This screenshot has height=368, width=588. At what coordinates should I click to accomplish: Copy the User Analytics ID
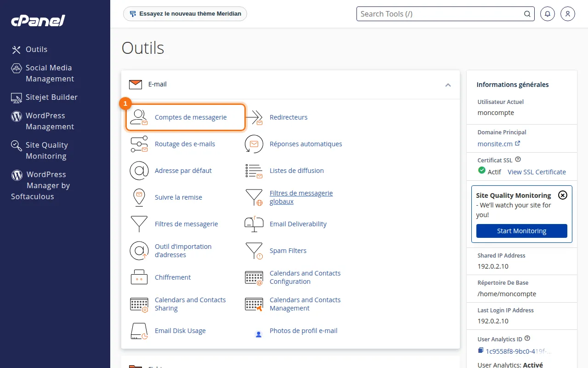(481, 351)
